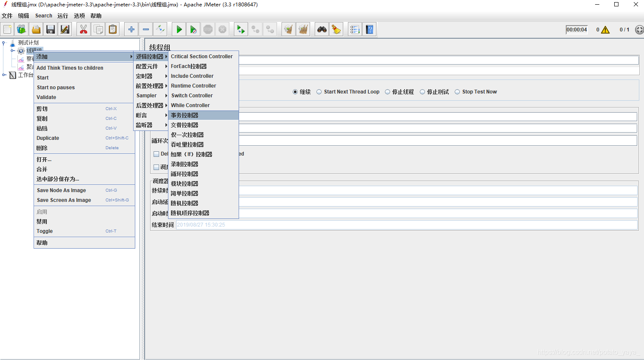This screenshot has width=644, height=360.
Task: Open the Search menu
Action: (44, 16)
